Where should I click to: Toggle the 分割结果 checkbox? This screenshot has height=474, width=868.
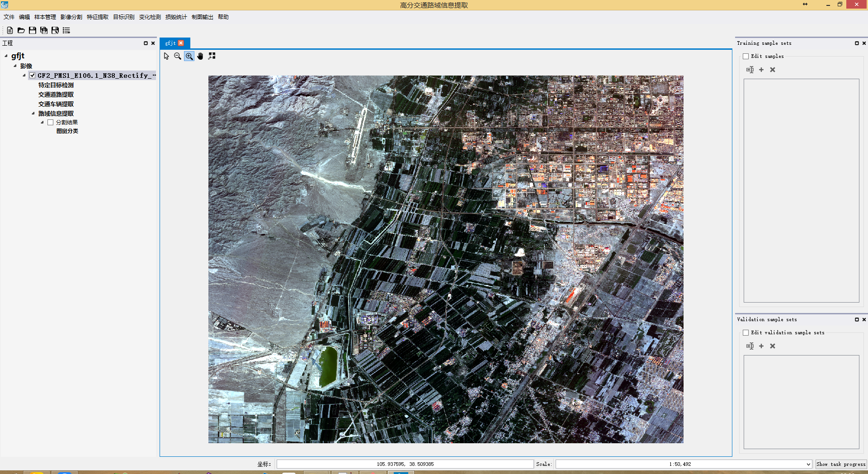[x=51, y=123]
